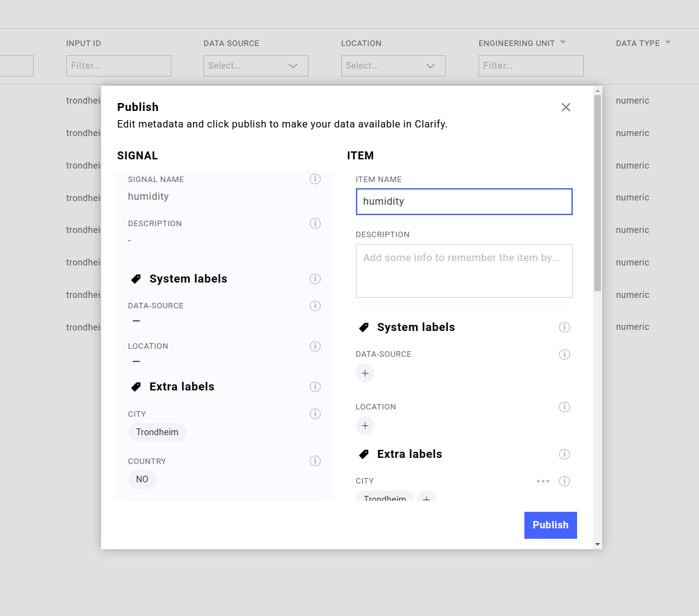Add a Location label with plus button
The width and height of the screenshot is (699, 616).
365,426
